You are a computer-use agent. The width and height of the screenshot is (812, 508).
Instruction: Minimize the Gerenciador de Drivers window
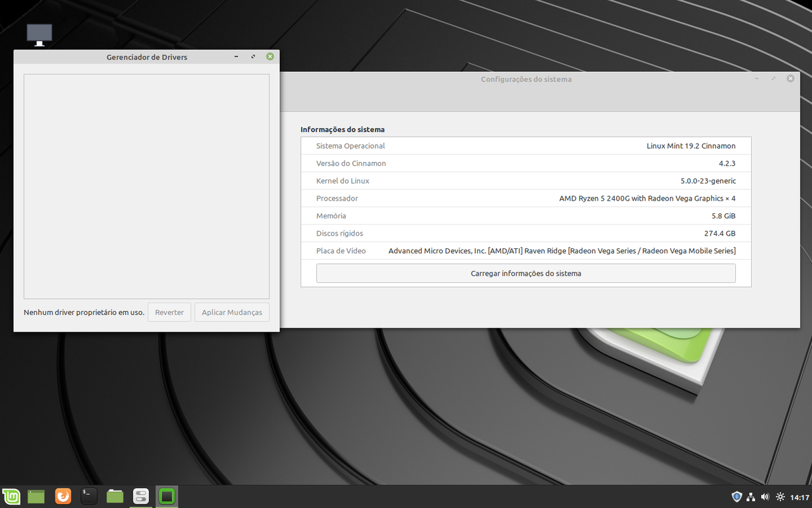click(x=237, y=57)
